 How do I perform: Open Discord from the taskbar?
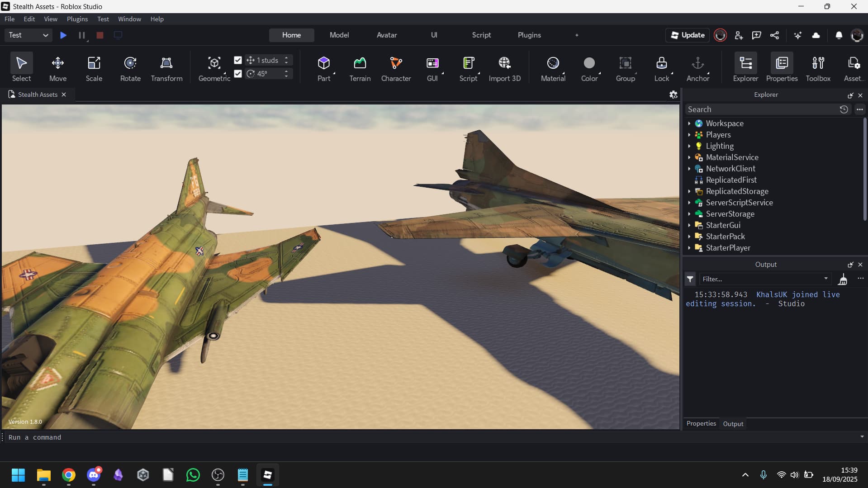[x=94, y=475]
